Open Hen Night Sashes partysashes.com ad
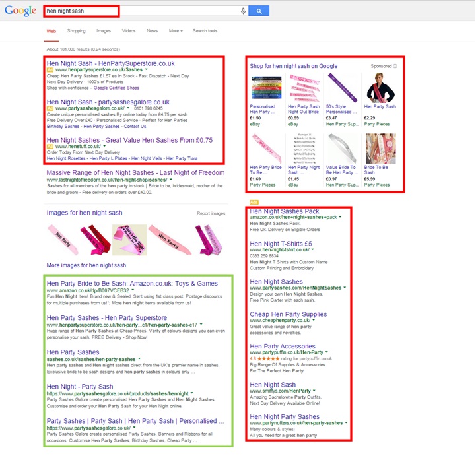The height and width of the screenshot is (462, 476). click(276, 282)
